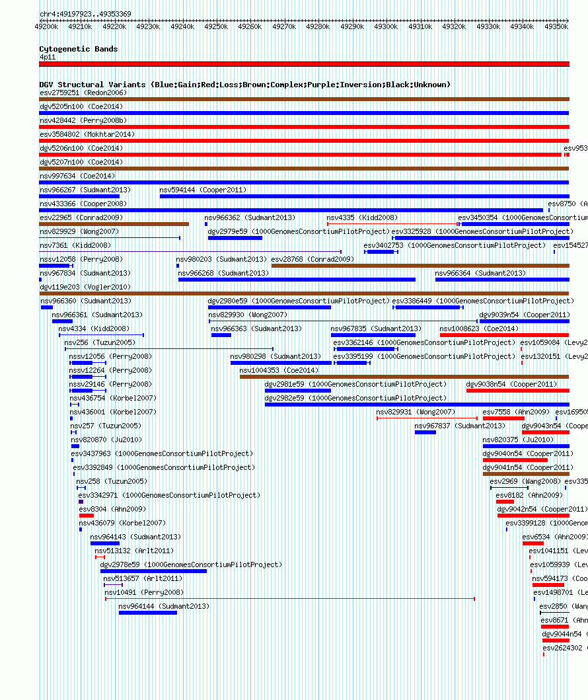Click esv2969 (Wang2008) variant label
Viewport: 588px width, 700px height.
525,481
